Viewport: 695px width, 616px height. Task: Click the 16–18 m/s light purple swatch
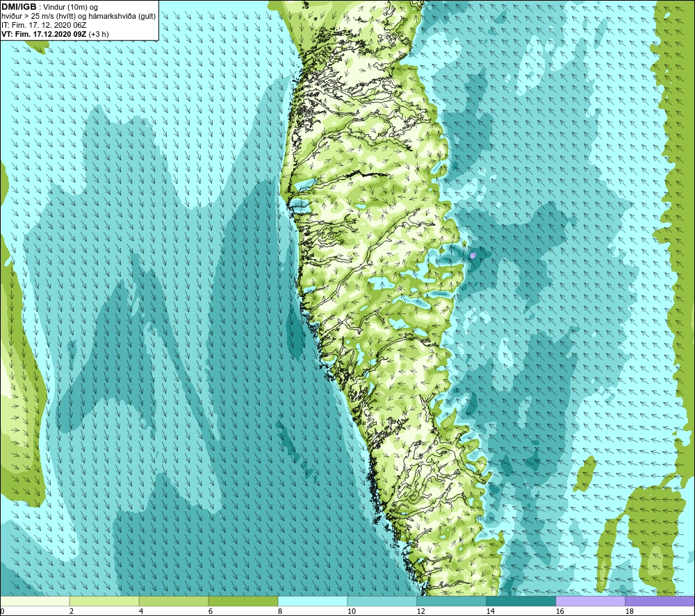[590, 601]
